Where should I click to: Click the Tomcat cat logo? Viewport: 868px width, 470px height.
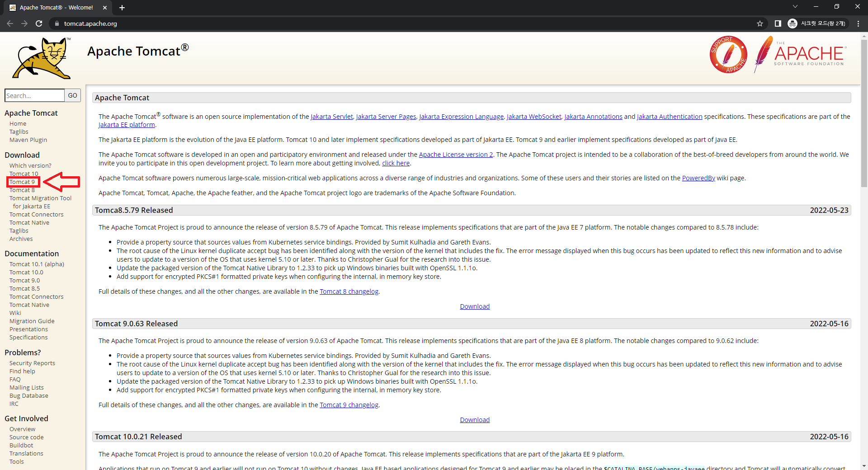[x=42, y=58]
